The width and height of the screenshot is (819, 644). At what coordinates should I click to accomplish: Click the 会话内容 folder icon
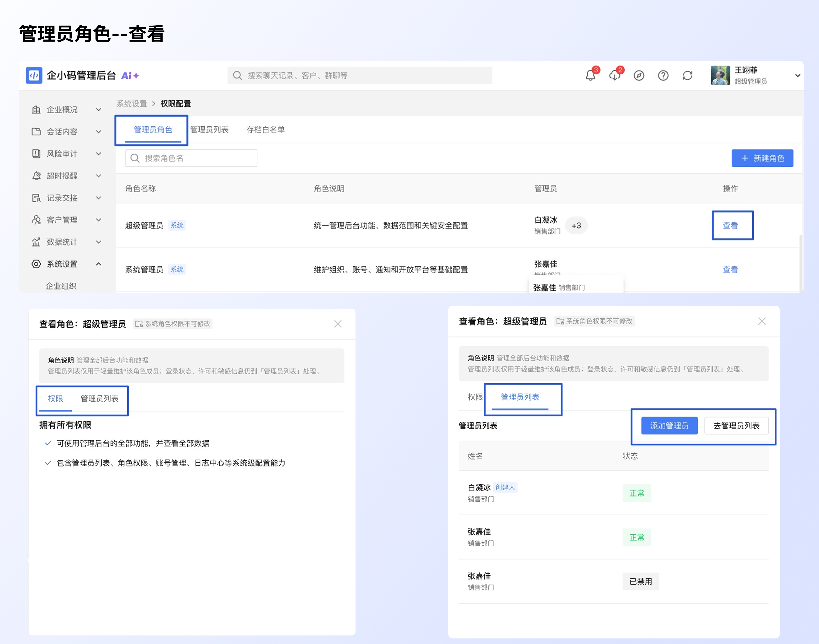tap(36, 132)
